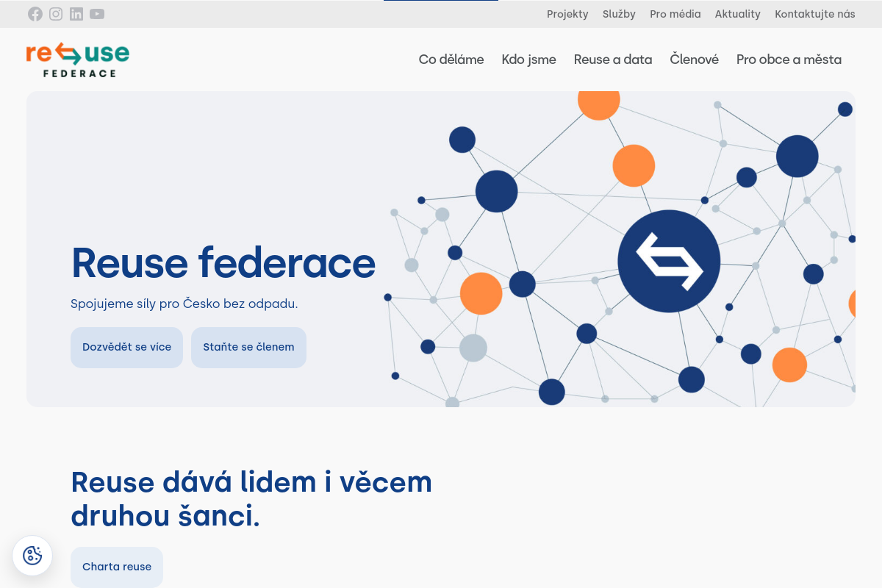Open the Pro obce a města menu
This screenshot has width=882, height=588.
789,60
